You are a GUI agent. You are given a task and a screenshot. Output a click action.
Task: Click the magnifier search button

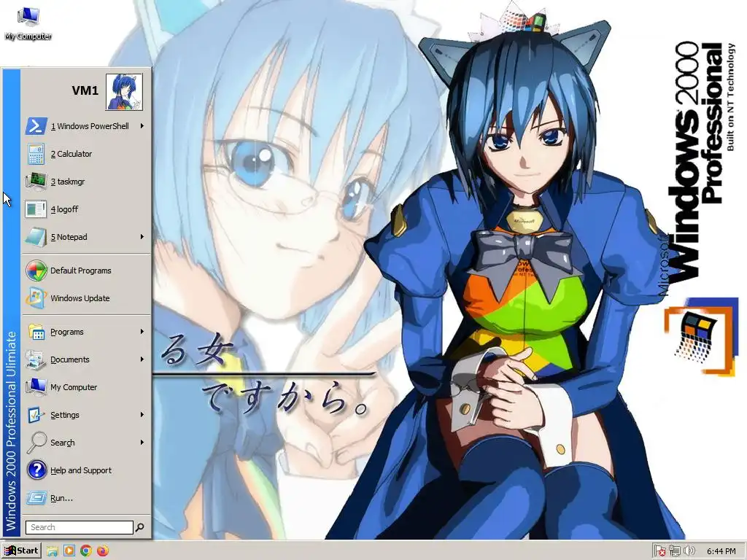click(x=139, y=527)
